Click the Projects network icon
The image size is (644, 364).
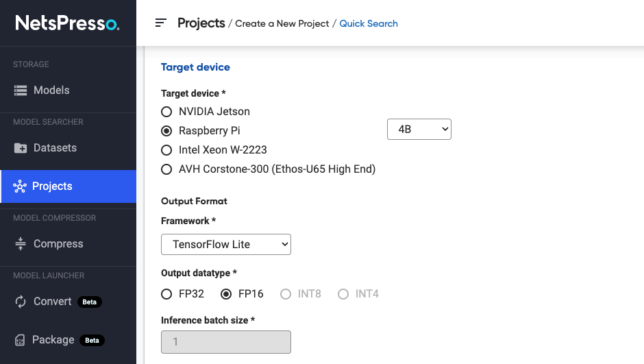tap(20, 186)
